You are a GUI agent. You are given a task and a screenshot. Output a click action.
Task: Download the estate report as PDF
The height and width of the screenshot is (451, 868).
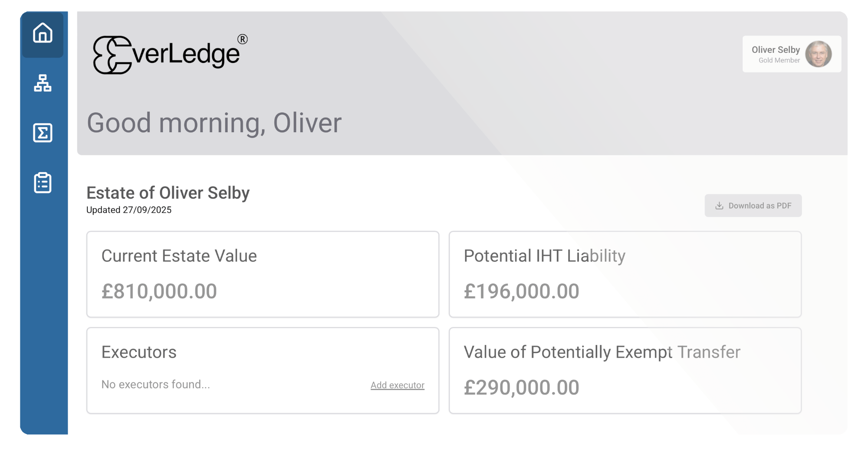tap(753, 206)
